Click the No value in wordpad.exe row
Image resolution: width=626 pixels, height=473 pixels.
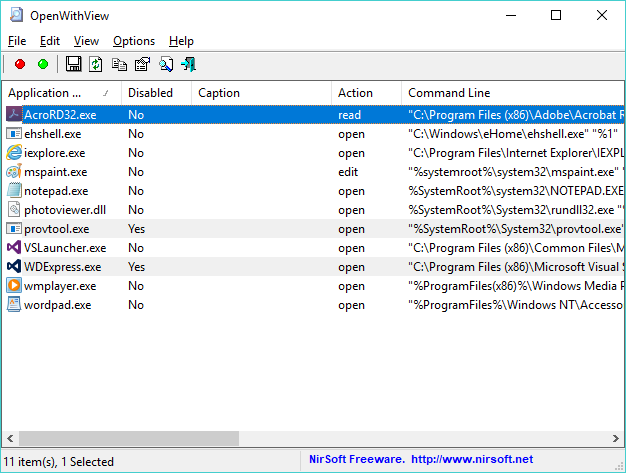coord(136,305)
